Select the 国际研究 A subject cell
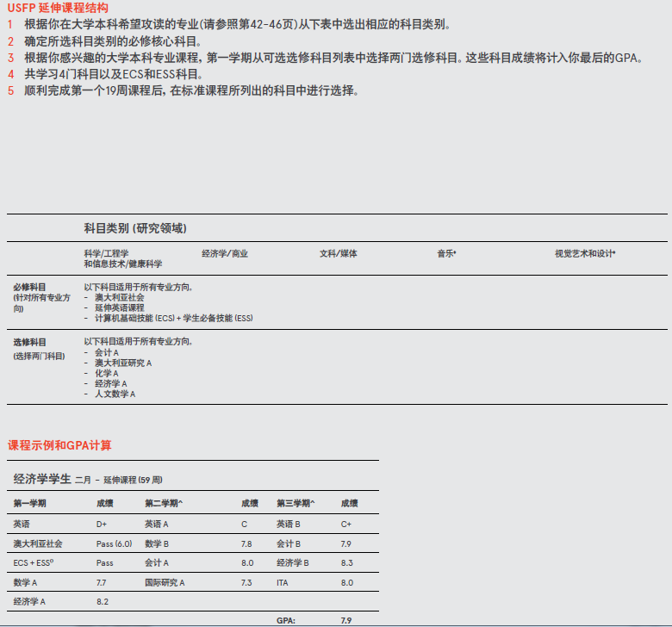 (x=164, y=583)
